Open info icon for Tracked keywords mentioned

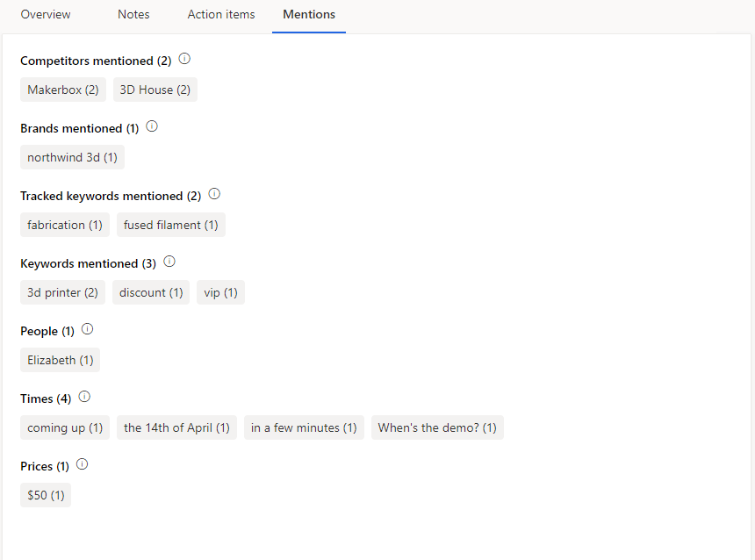coord(213,195)
